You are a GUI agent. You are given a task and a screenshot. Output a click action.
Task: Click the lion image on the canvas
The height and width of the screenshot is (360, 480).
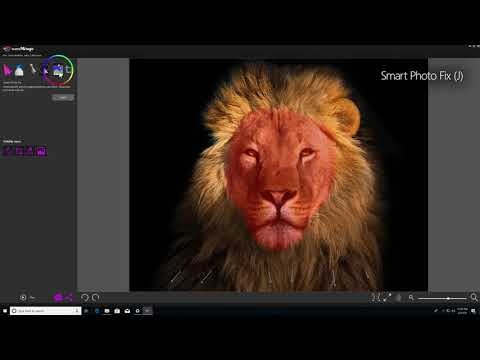click(x=278, y=175)
